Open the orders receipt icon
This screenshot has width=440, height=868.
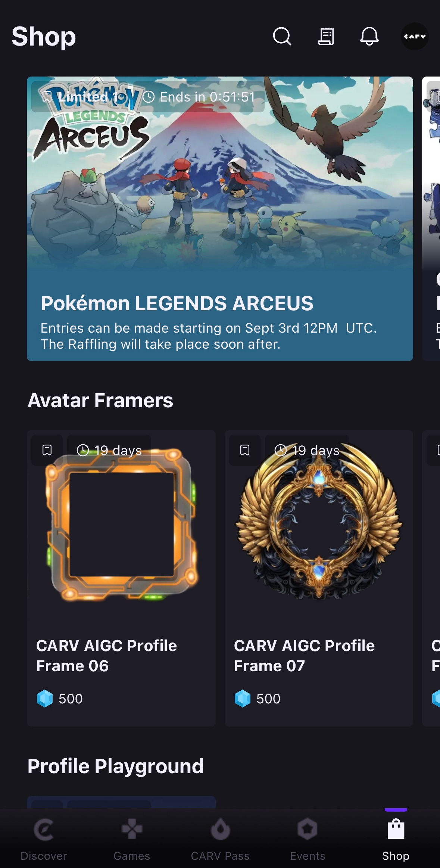pos(326,36)
